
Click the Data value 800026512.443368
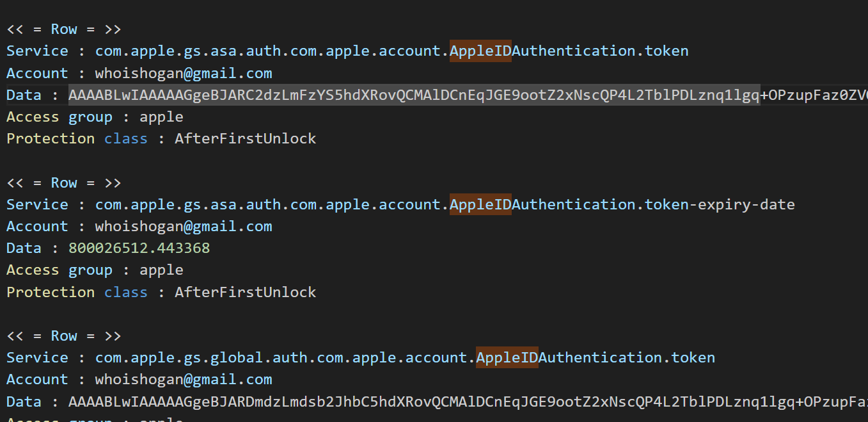pyautogui.click(x=139, y=248)
